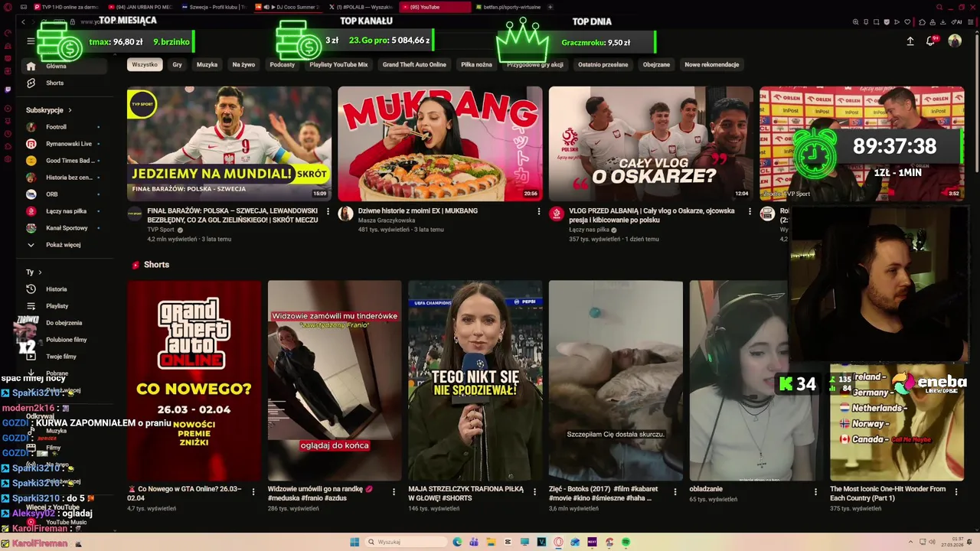Open File Explorer from taskbar
The width and height of the screenshot is (980, 551).
(x=491, y=542)
